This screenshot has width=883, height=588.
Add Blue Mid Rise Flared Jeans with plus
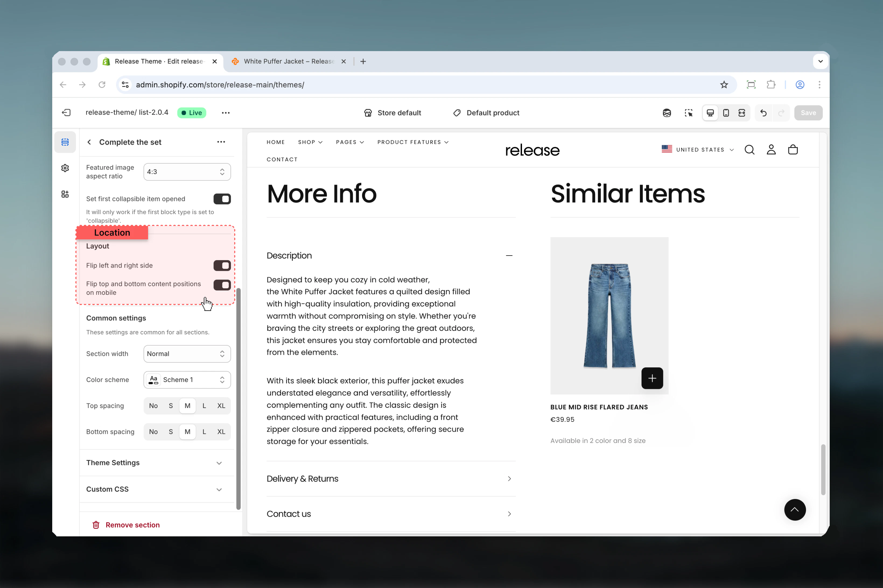click(x=652, y=378)
